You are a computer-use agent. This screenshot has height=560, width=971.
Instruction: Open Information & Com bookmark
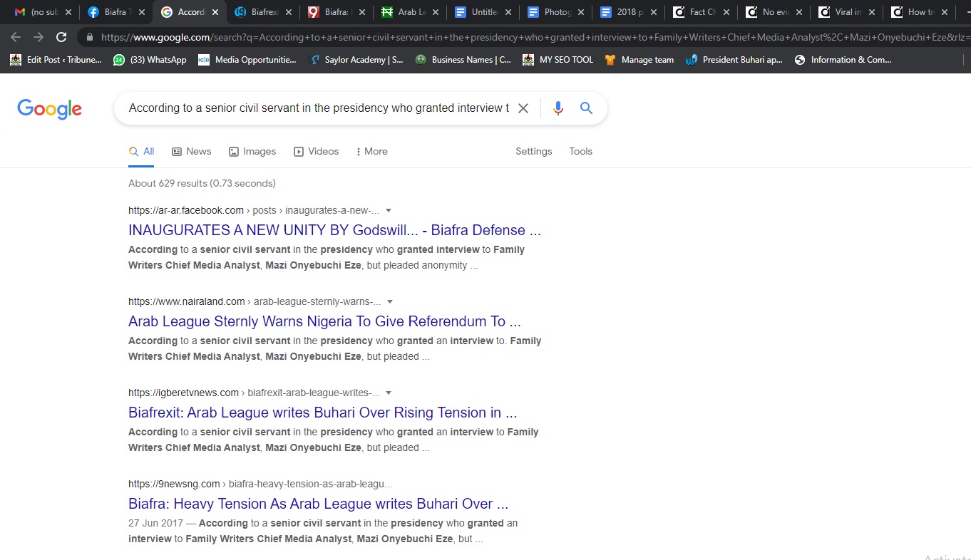[843, 60]
